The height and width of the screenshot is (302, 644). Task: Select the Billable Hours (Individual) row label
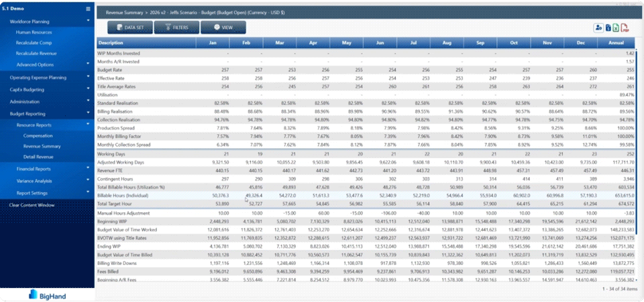pos(123,195)
